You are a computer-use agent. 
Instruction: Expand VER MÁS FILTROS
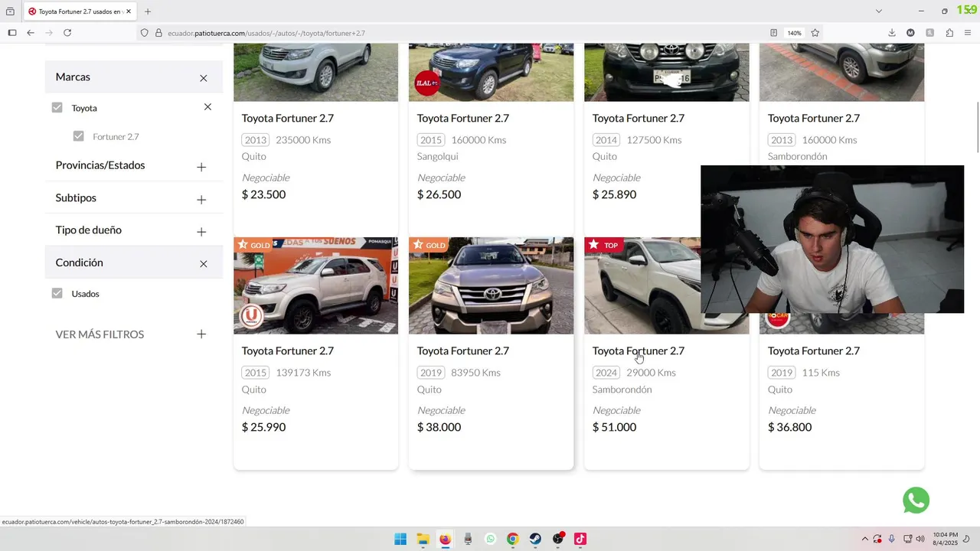[x=201, y=334]
